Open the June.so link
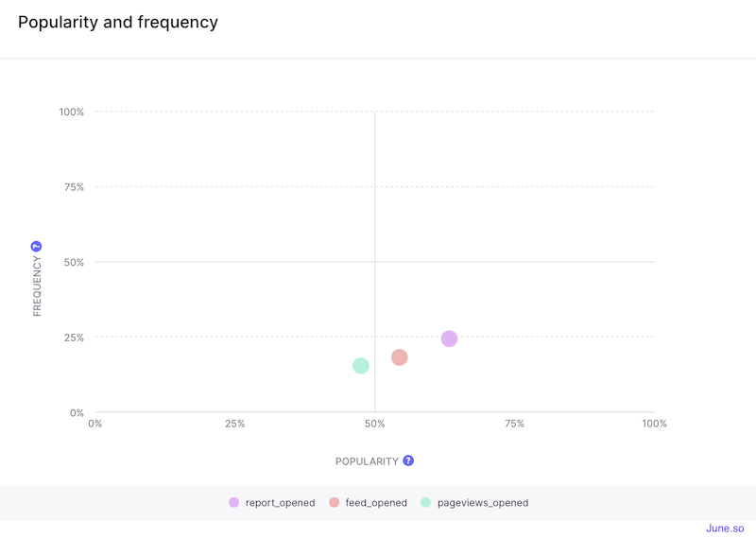 pos(725,529)
